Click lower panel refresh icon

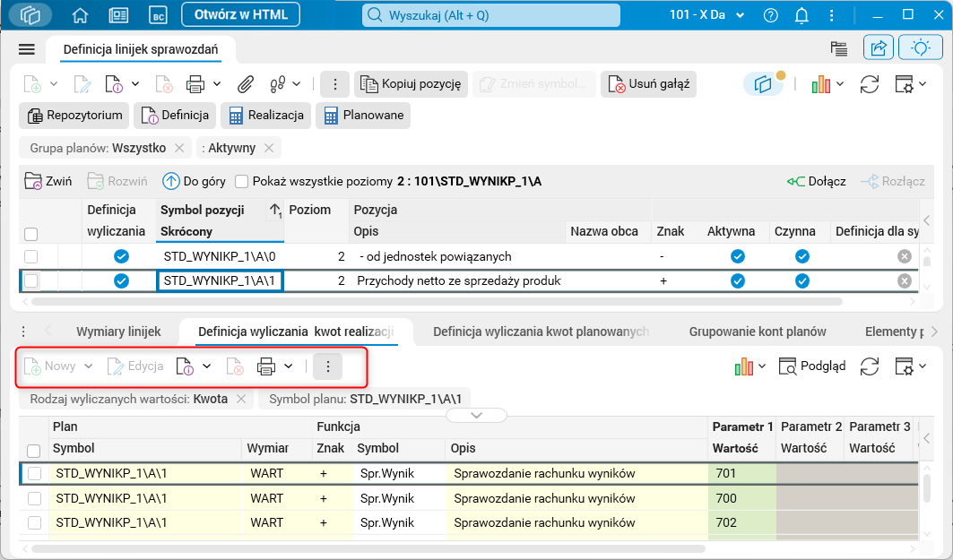(870, 366)
